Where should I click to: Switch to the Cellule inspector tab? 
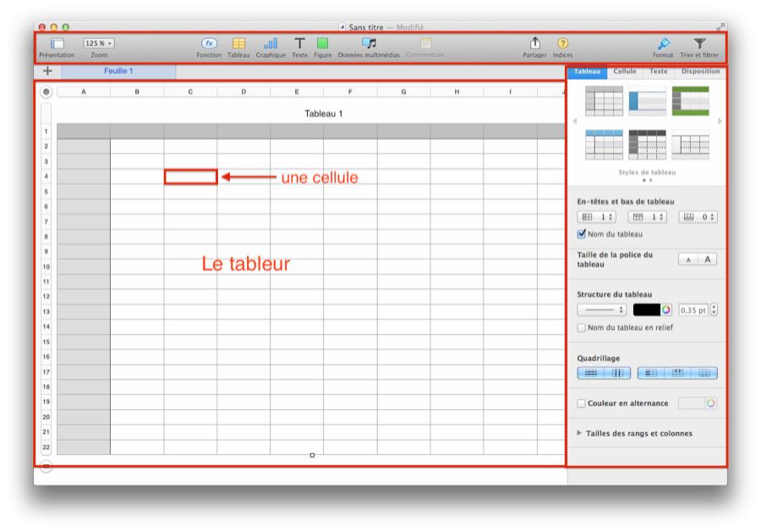625,71
